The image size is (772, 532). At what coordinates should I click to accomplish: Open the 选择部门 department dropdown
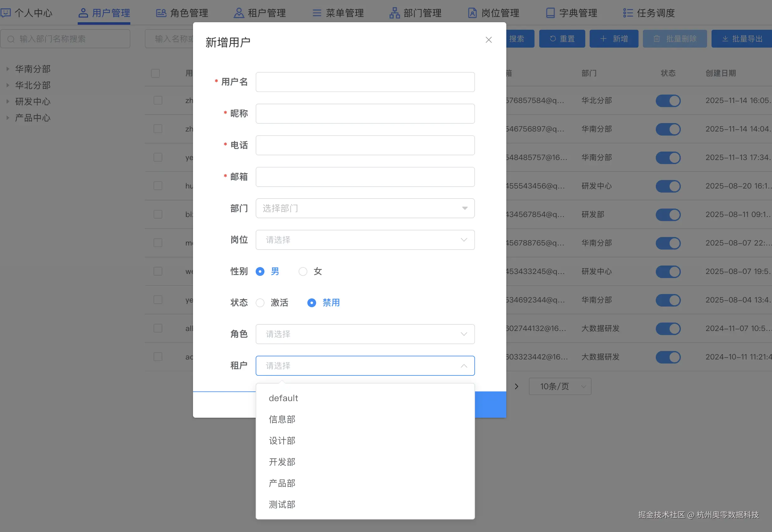click(x=365, y=208)
